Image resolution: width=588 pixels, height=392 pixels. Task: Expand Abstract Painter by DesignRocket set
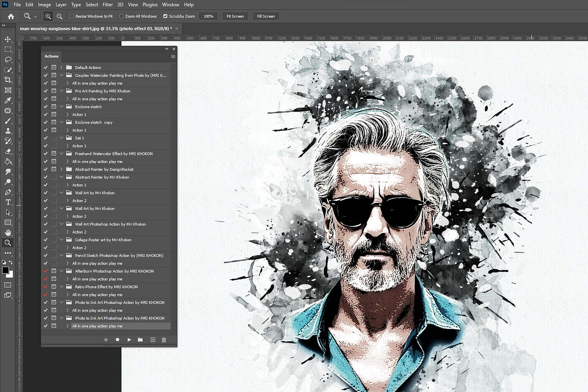pos(61,170)
